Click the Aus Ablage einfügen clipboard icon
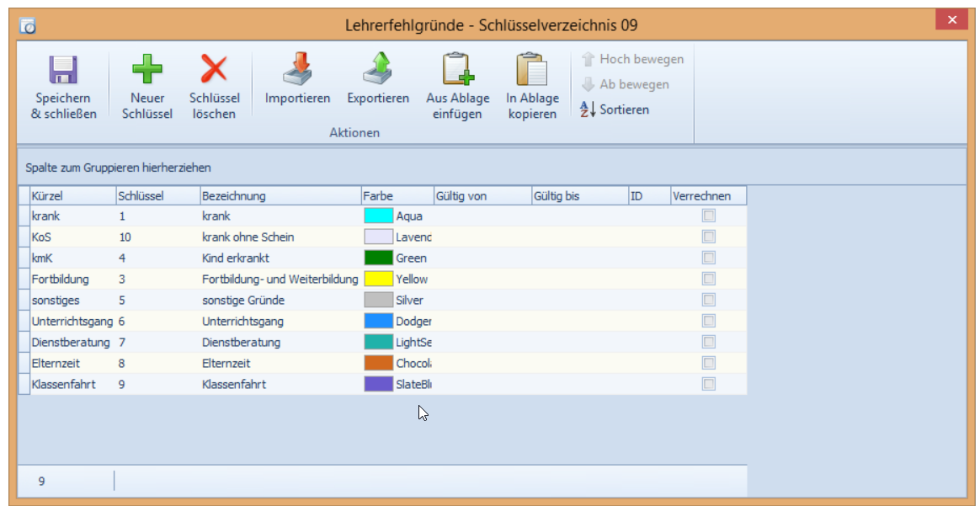Image resolution: width=980 pixels, height=506 pixels. tap(458, 69)
